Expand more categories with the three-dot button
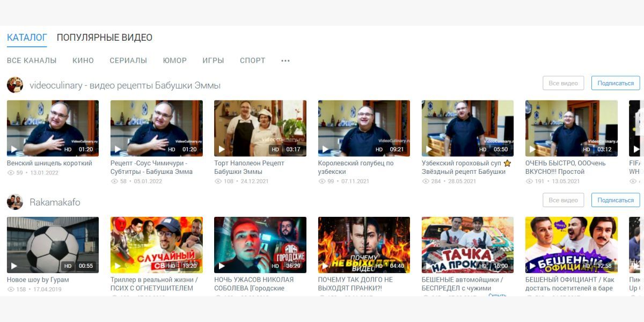This screenshot has height=322, width=644. [x=286, y=61]
